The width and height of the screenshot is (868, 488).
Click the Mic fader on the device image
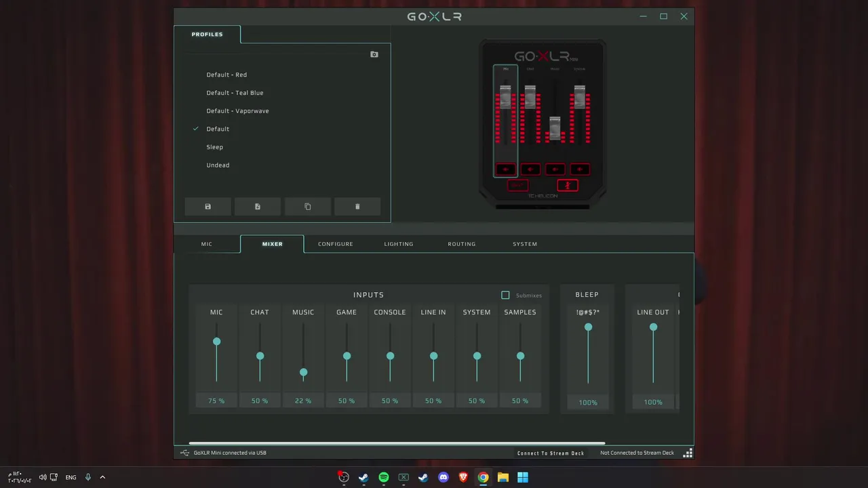tap(505, 97)
